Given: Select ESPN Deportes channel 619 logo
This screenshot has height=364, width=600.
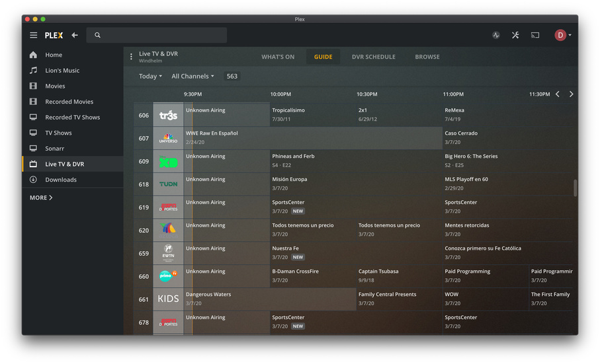Looking at the screenshot, I should tap(169, 207).
